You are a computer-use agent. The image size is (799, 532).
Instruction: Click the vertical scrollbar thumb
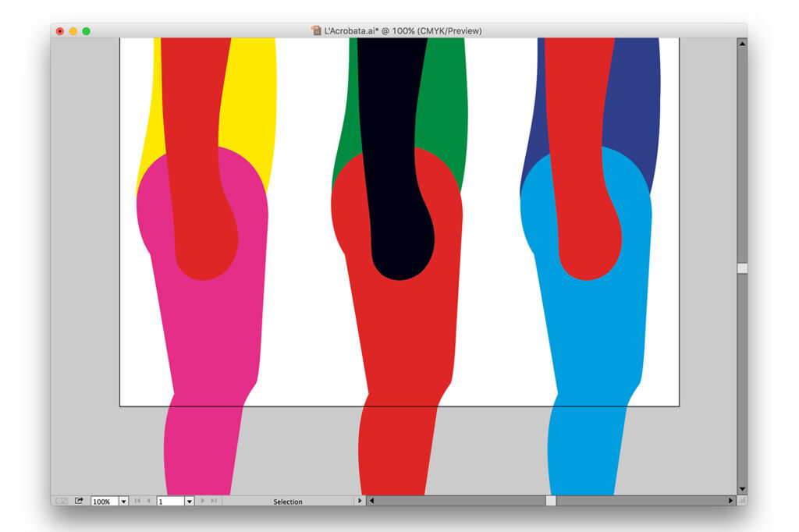(x=743, y=268)
